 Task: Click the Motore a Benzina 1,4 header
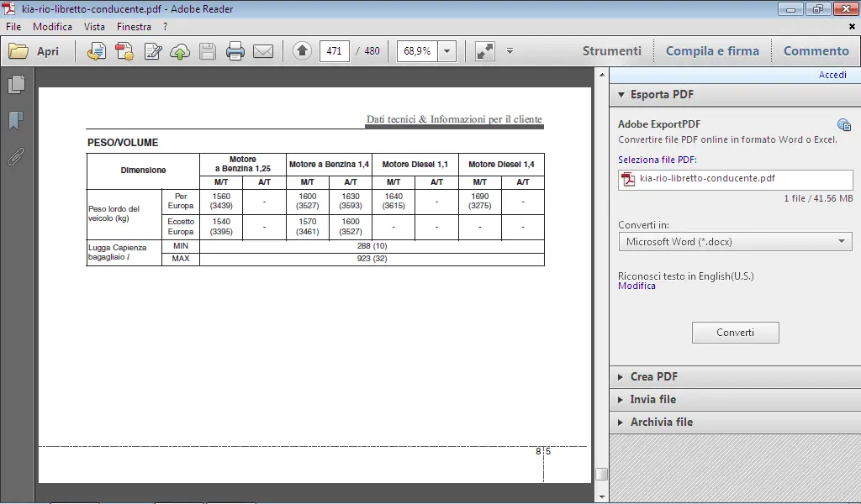[x=329, y=164]
